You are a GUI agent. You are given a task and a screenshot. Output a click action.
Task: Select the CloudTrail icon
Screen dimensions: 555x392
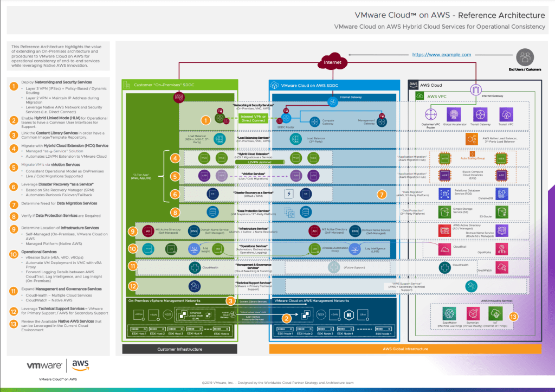[446, 248]
